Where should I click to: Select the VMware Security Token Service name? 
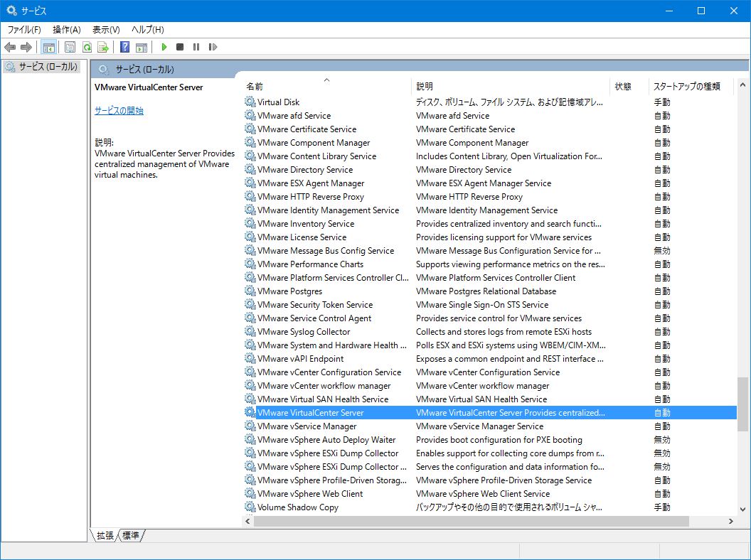[x=314, y=304]
